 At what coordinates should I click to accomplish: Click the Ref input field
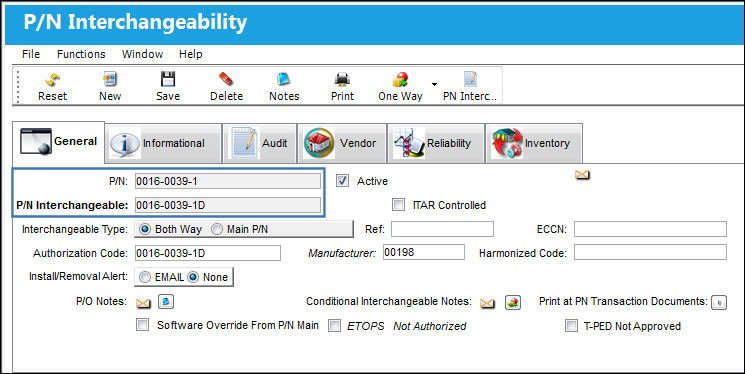pos(442,229)
